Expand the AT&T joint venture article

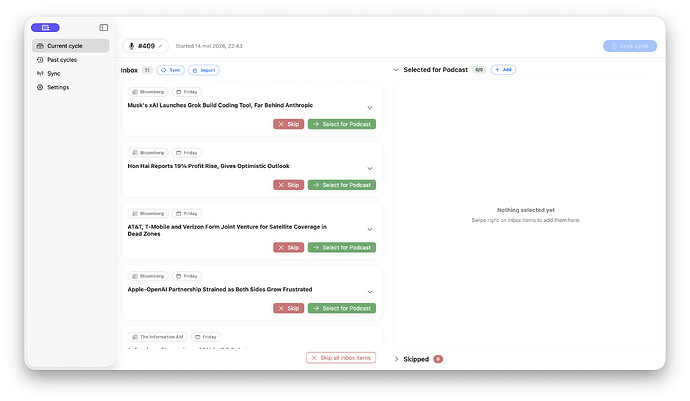click(370, 229)
